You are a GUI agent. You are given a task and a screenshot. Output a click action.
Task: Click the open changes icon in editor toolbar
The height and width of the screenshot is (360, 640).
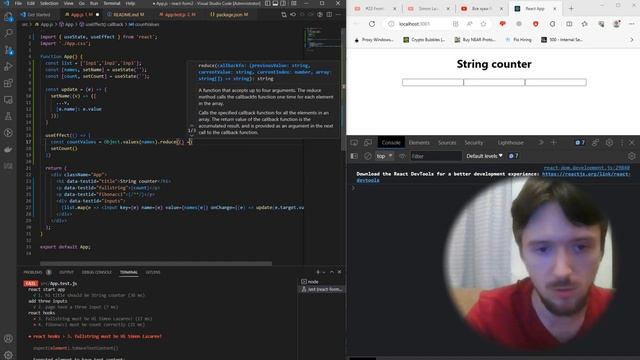284,14
